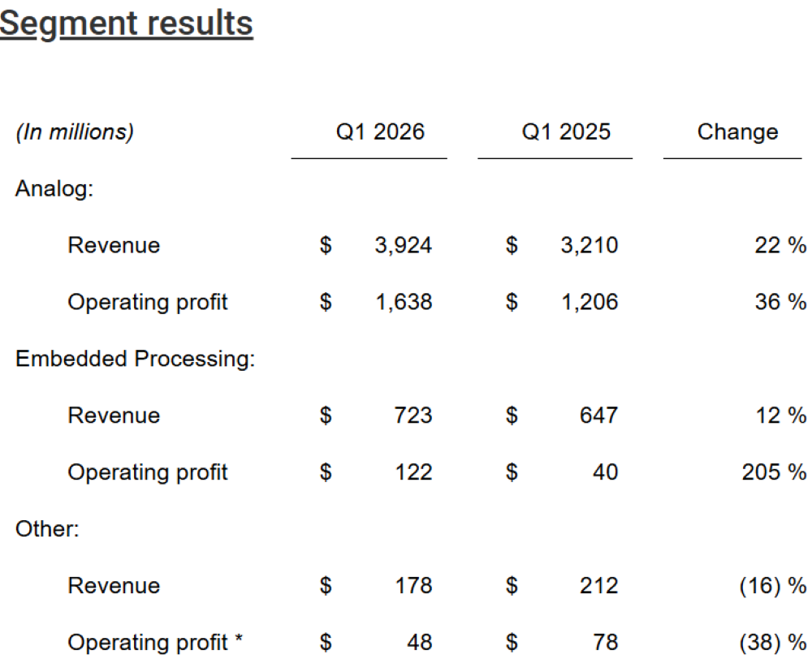Image resolution: width=812 pixels, height=659 pixels.
Task: Click the Change column header
Action: click(737, 132)
